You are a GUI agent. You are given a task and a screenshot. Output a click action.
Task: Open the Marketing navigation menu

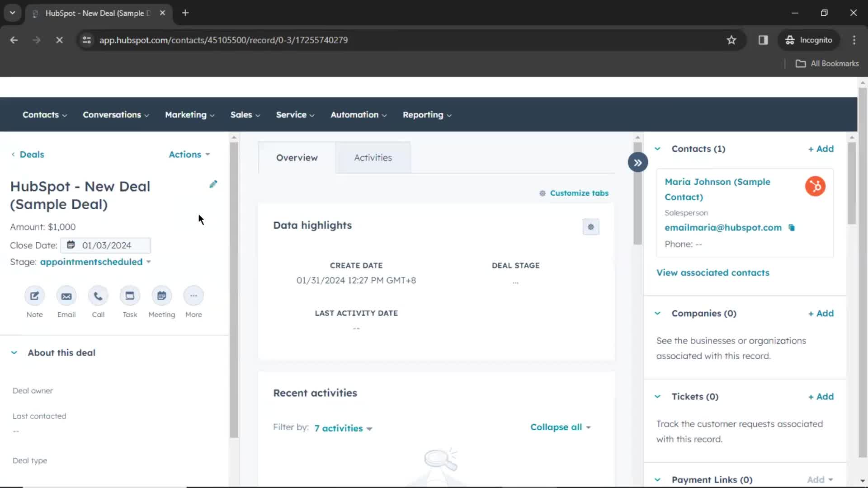pyautogui.click(x=189, y=115)
